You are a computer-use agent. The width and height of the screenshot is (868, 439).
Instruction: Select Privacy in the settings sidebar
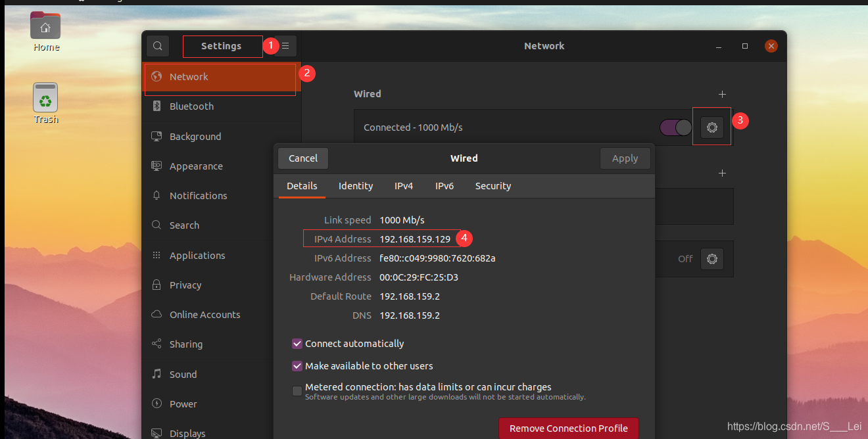(208, 285)
